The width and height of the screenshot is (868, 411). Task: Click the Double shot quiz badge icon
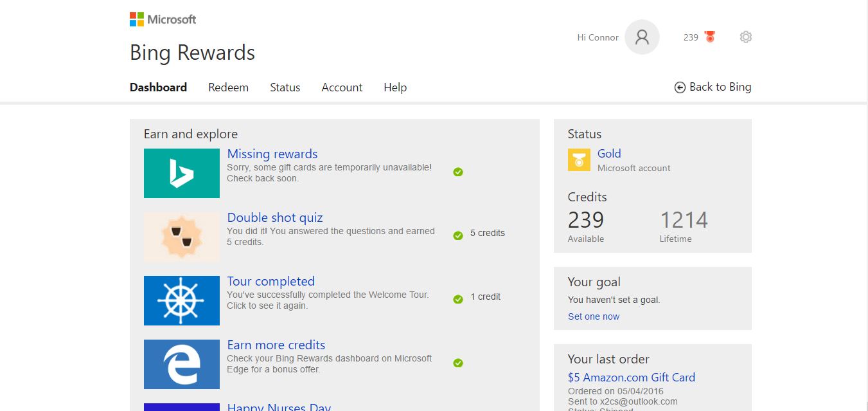(182, 237)
